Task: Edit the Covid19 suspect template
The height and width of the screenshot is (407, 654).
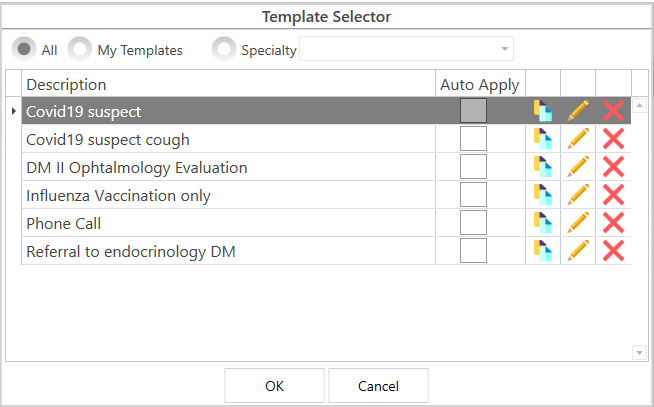Action: tap(578, 111)
